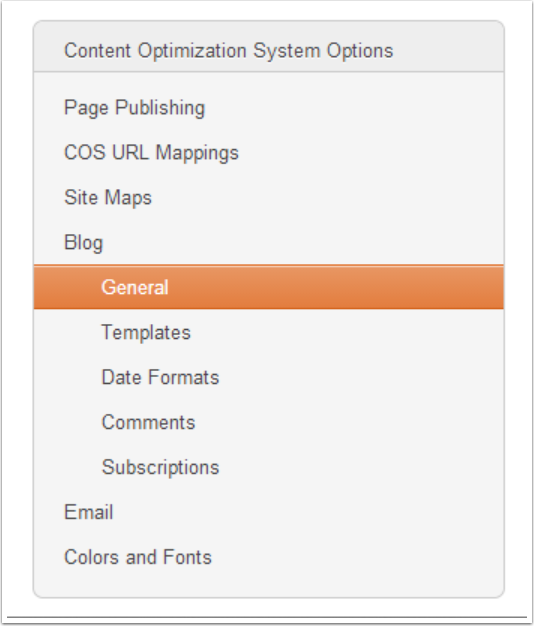Collapse the Blog section in the options list
This screenshot has width=534, height=626.
(83, 243)
